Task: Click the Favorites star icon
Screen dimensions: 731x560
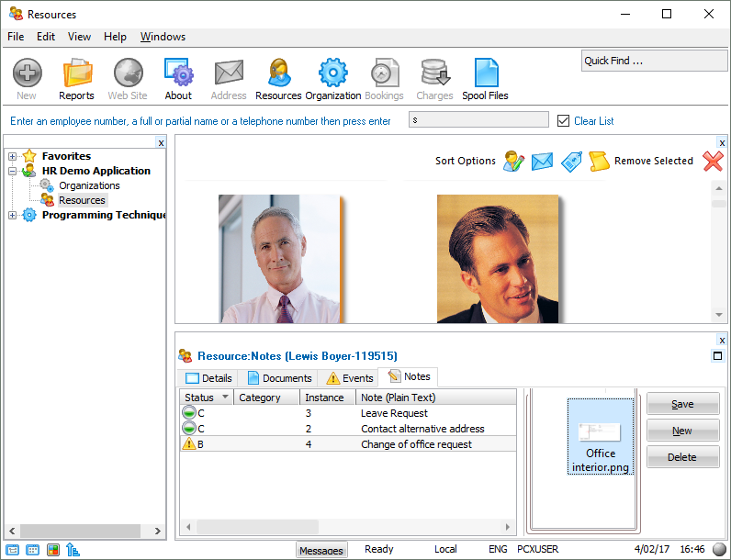Action: [x=29, y=156]
